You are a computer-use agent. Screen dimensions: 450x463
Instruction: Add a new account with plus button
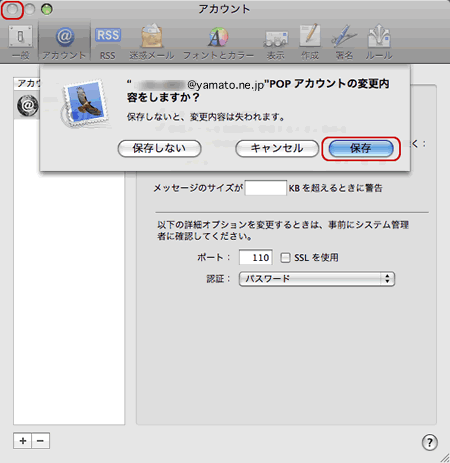coord(23,441)
